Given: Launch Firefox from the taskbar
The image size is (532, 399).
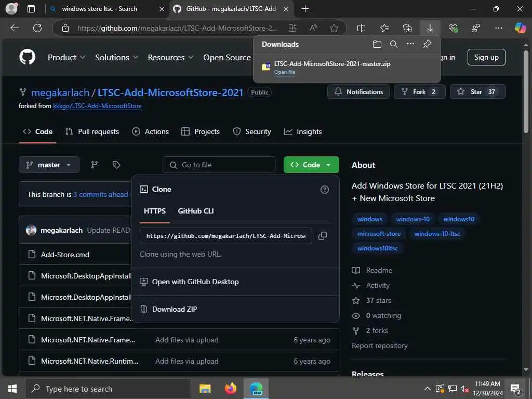Looking at the screenshot, I should tap(231, 389).
